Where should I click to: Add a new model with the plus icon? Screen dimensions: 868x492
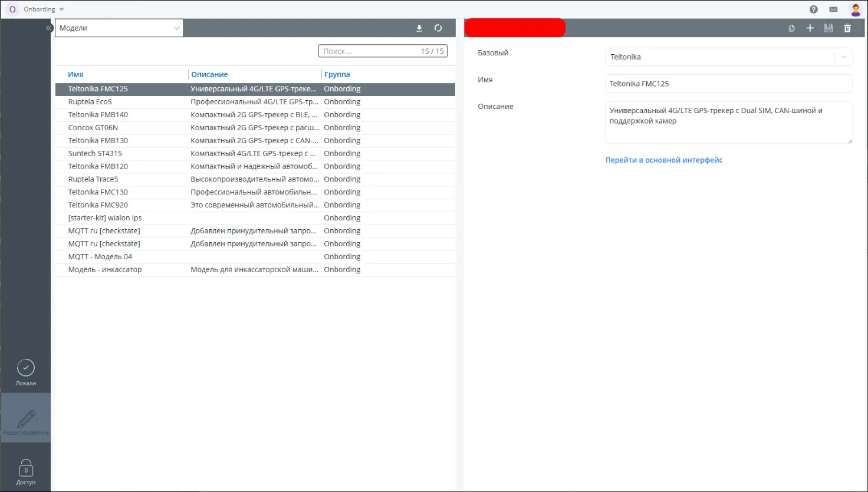tap(810, 28)
